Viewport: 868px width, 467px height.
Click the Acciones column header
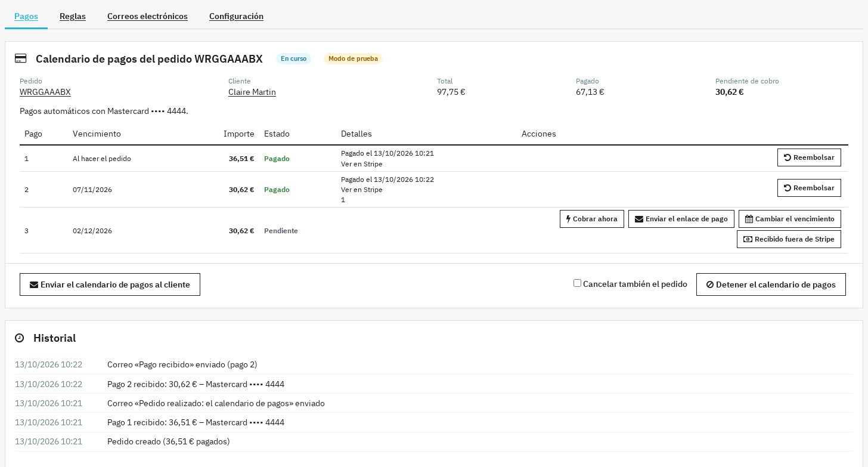539,134
